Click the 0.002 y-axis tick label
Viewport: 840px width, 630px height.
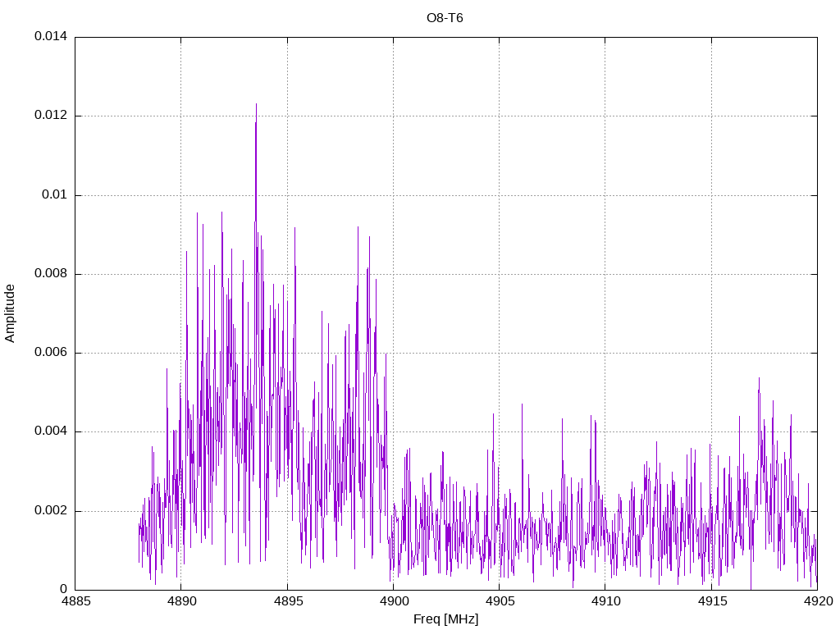[50, 511]
